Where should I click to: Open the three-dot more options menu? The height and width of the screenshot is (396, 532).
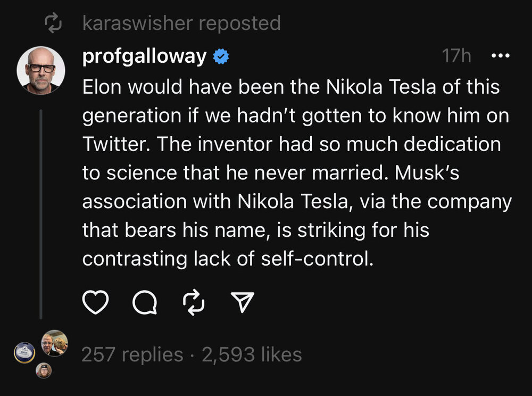[499, 56]
